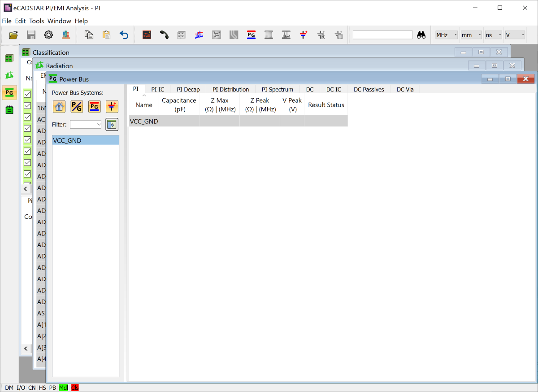
Task: Switch to the DC Via tab
Action: click(x=405, y=89)
